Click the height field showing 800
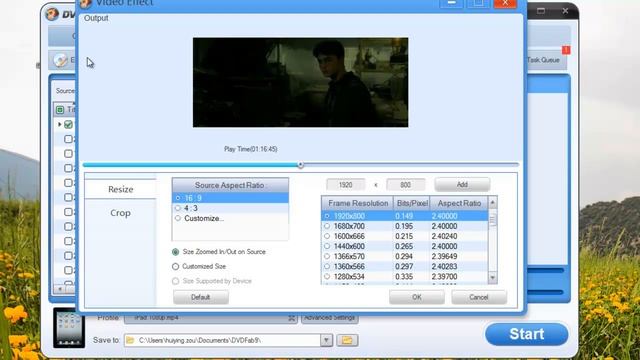The image size is (640, 360). [405, 185]
